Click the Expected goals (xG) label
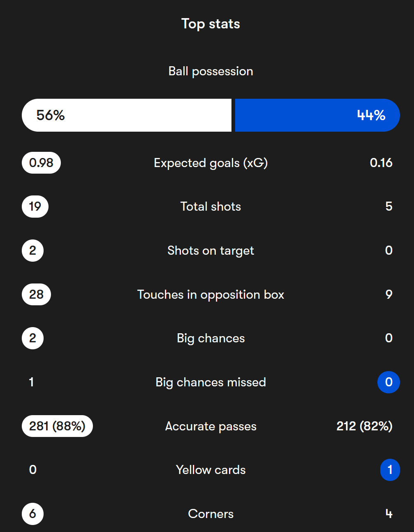The image size is (414, 532). point(210,163)
